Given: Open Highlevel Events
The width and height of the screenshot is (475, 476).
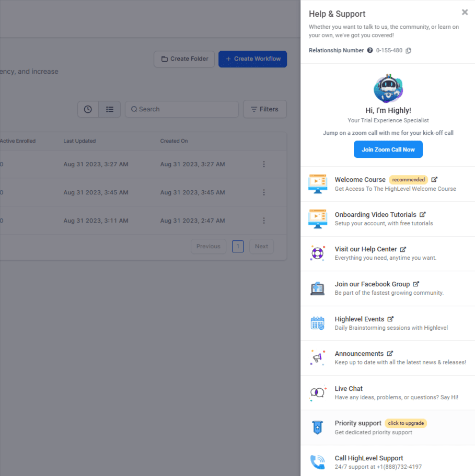Looking at the screenshot, I should pyautogui.click(x=360, y=319).
